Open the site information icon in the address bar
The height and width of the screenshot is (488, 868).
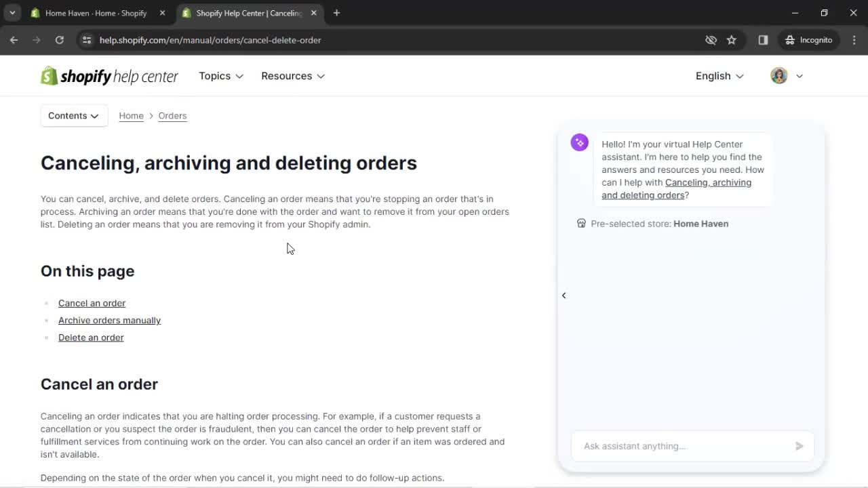coord(86,40)
